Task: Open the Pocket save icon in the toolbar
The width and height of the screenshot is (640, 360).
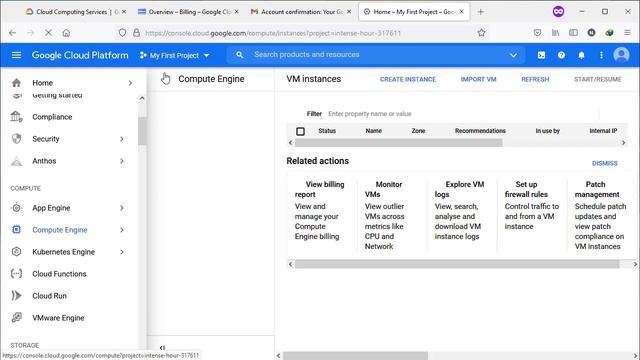Action: pos(538,33)
